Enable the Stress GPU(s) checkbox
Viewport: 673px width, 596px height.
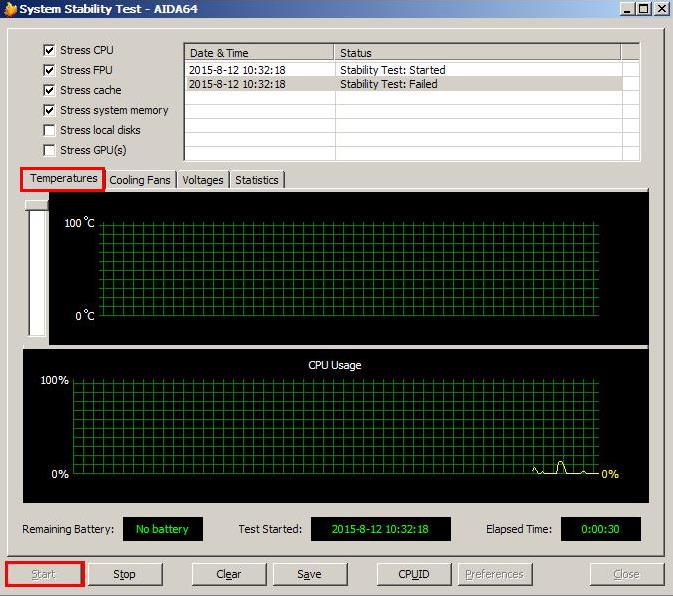(49, 150)
